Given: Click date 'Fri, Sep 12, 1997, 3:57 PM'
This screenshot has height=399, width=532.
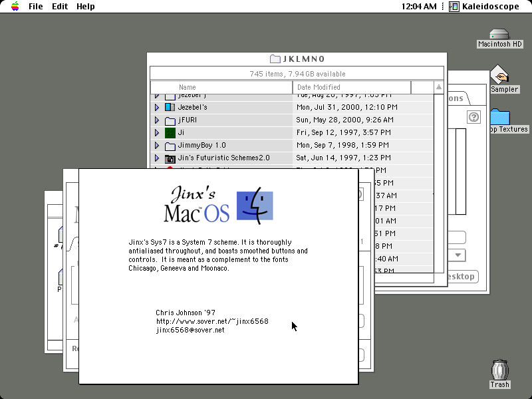Looking at the screenshot, I should [x=343, y=132].
